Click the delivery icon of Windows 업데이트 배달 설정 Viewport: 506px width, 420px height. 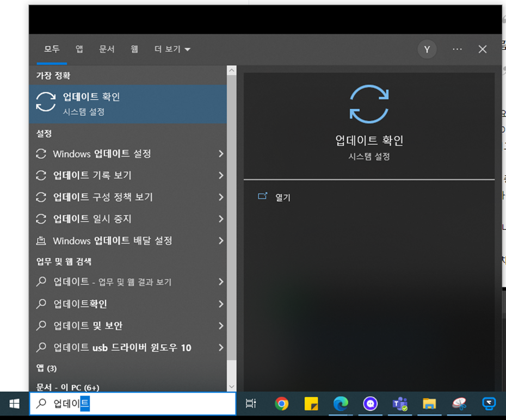[x=41, y=240]
